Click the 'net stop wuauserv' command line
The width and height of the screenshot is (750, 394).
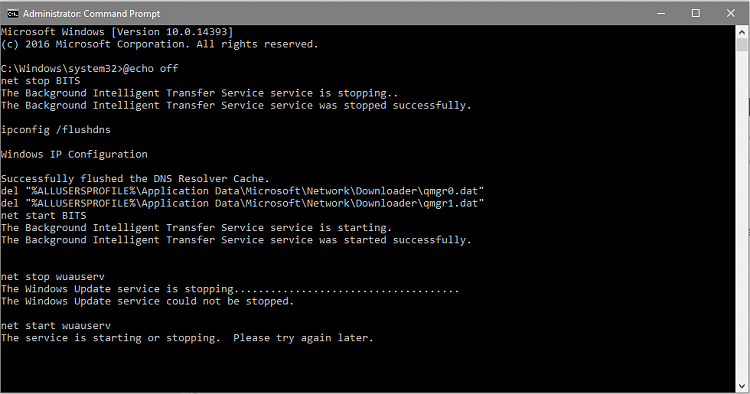click(x=53, y=277)
